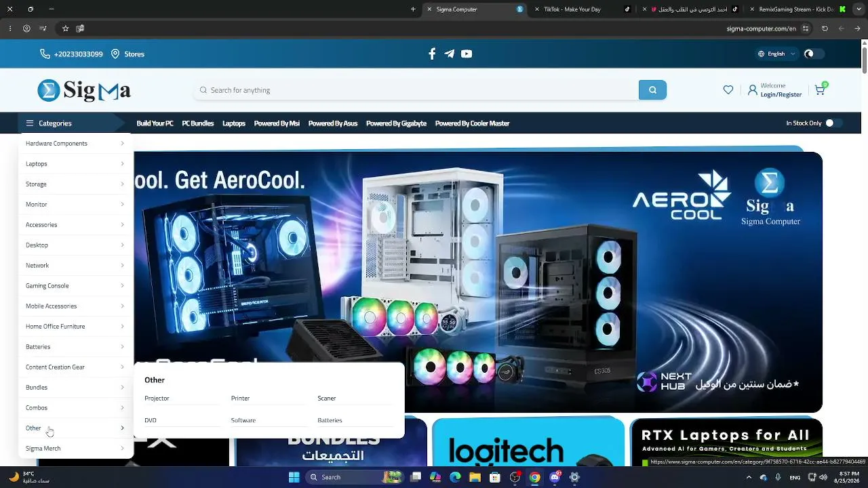Click the Login/Register link
The image size is (868, 488).
tap(781, 95)
